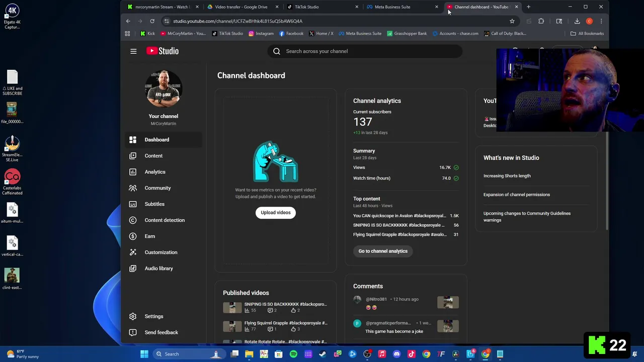The width and height of the screenshot is (644, 362).
Task: Switch to the TikTok Studio browser tab
Action: pyautogui.click(x=322, y=7)
